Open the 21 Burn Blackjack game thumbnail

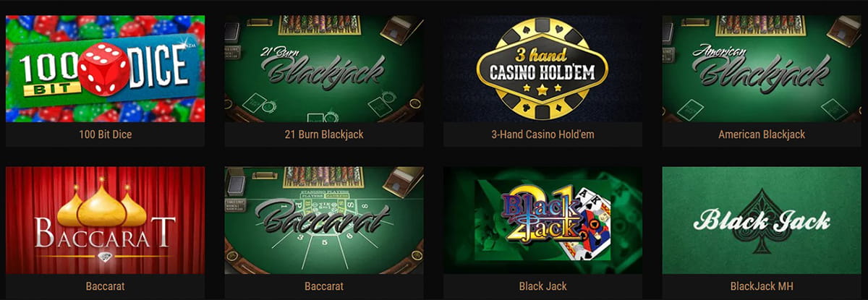323,69
